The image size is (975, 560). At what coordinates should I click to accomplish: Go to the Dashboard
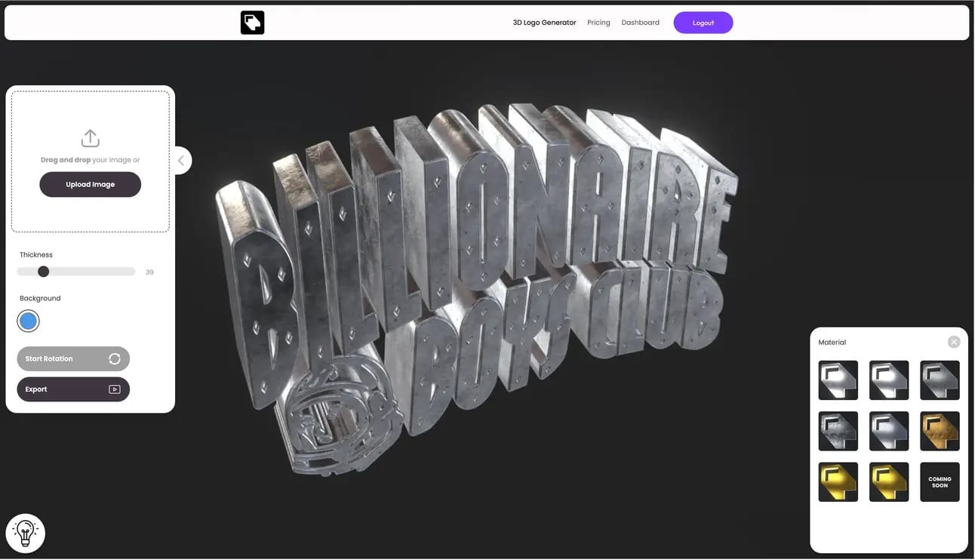coord(640,23)
